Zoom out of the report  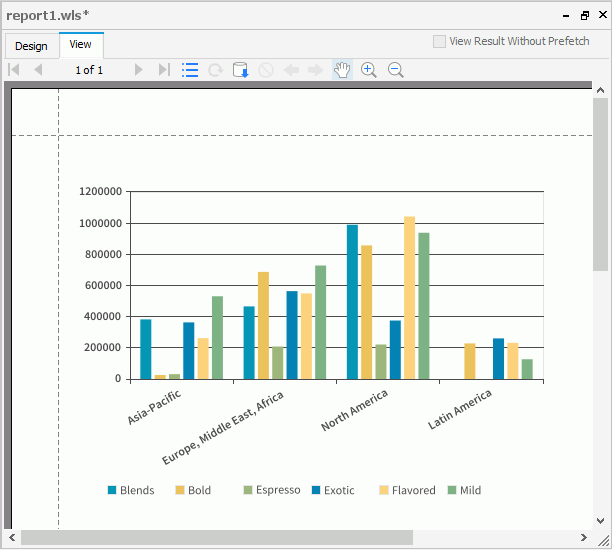395,70
